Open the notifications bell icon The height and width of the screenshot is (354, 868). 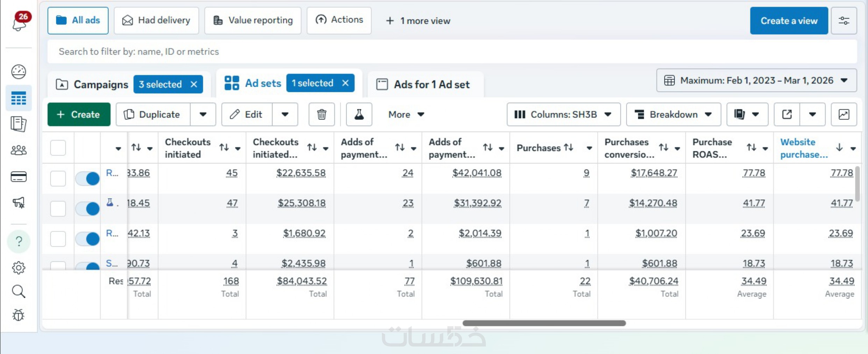tap(20, 23)
